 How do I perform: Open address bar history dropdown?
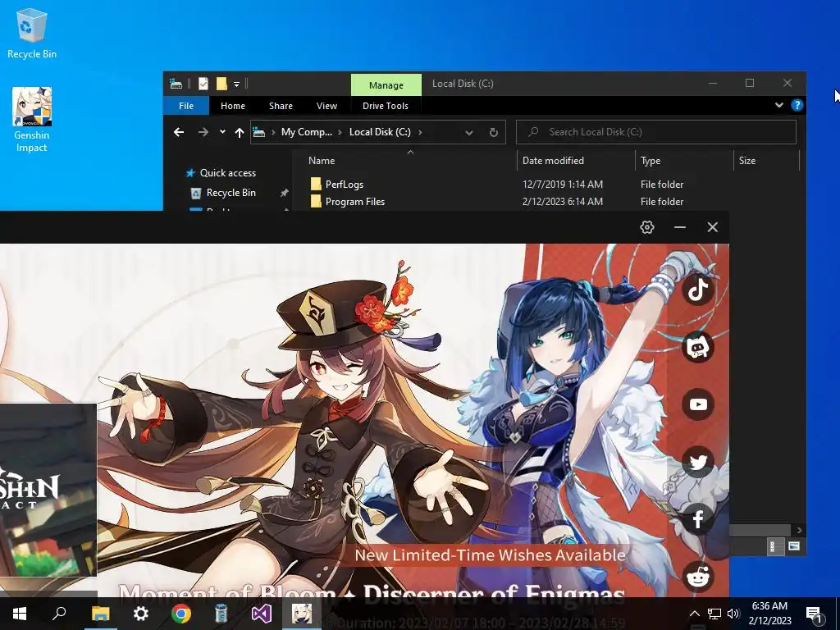[x=468, y=132]
